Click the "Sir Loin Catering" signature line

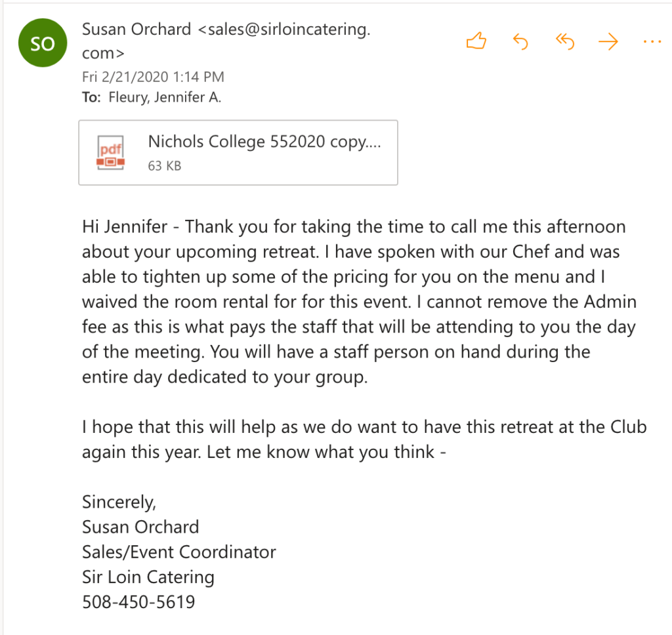point(148,577)
